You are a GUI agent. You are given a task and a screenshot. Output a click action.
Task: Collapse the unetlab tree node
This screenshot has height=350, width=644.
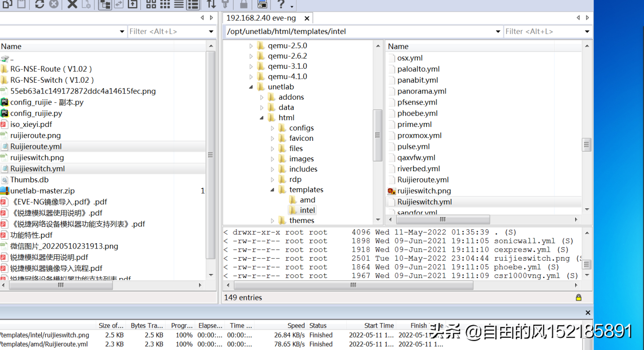[x=251, y=87]
